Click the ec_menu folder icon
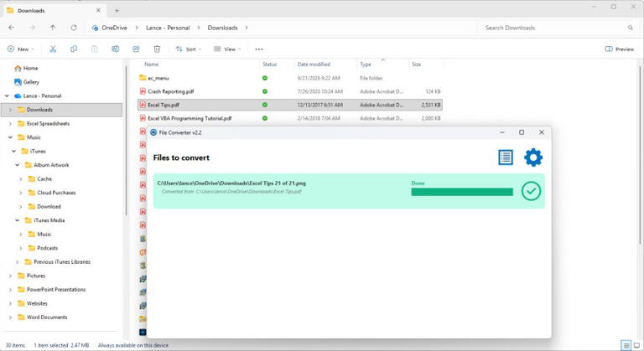Viewport: 644px width, 351px height. (143, 78)
